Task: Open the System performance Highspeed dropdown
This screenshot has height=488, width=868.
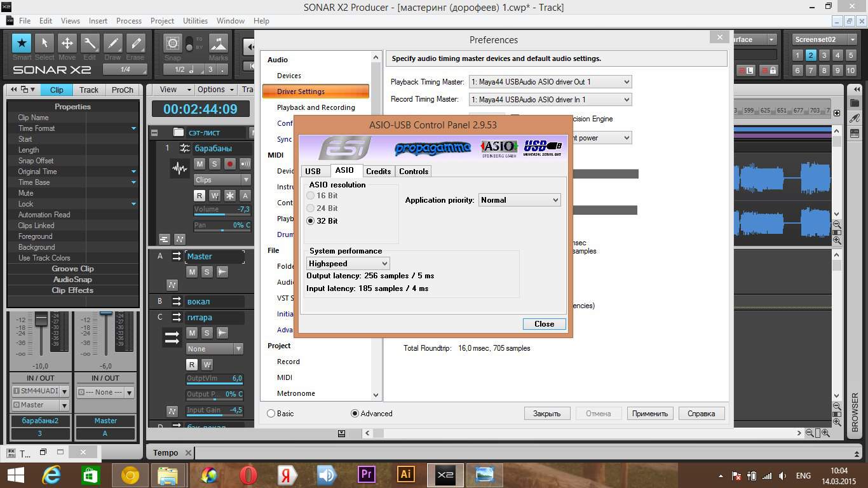Action: click(348, 264)
